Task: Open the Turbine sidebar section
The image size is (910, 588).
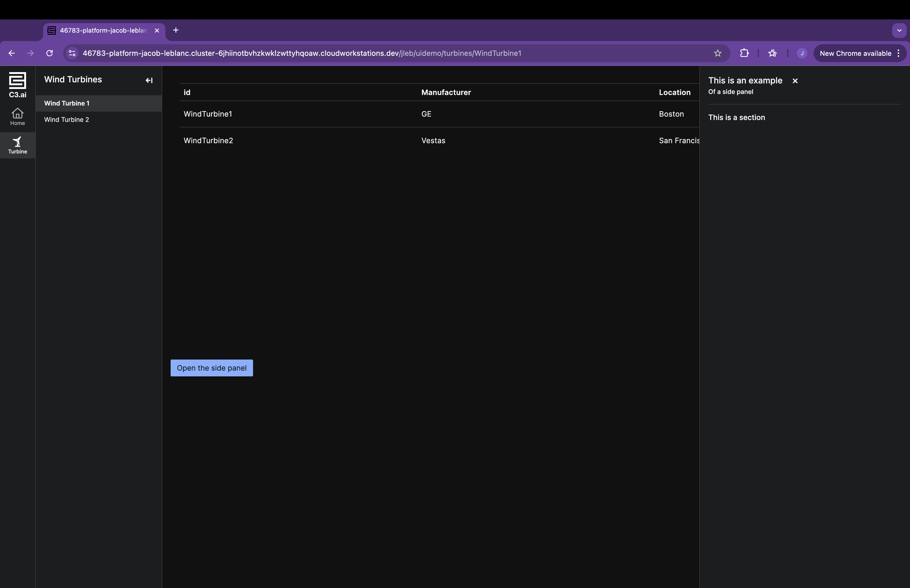Action: point(18,145)
